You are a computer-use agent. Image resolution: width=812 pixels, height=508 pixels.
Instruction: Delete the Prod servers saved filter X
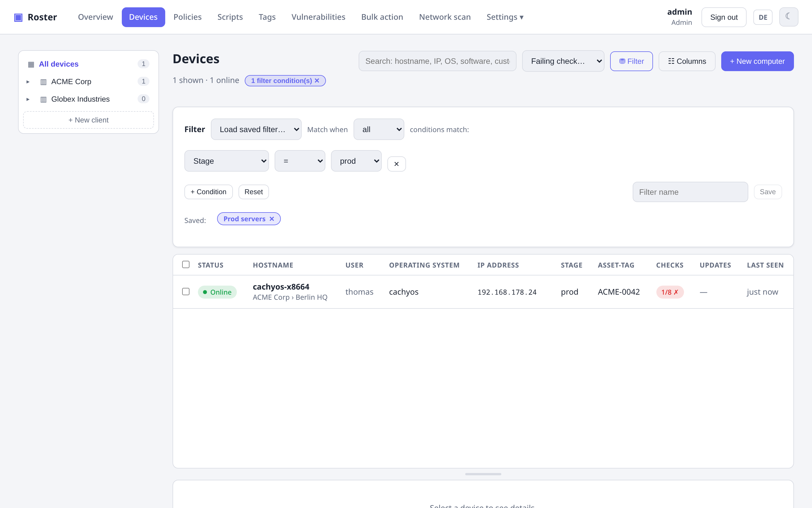(272, 219)
